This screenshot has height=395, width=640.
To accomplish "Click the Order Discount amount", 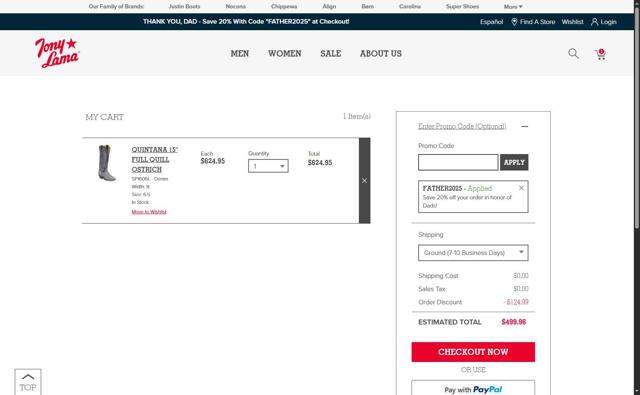I will click(516, 302).
